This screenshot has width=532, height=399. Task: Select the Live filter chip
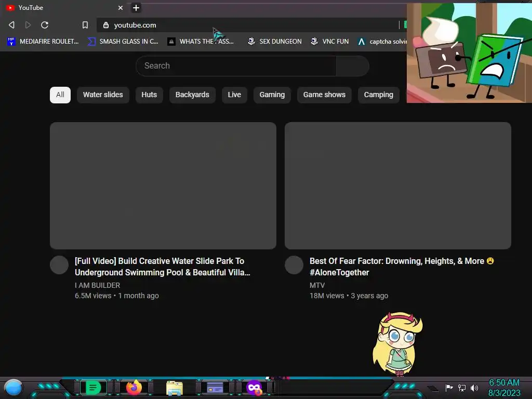coord(234,95)
